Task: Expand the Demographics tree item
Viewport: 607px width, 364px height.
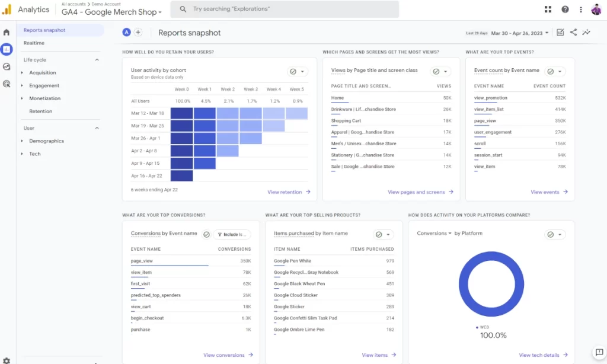Action: pos(22,141)
